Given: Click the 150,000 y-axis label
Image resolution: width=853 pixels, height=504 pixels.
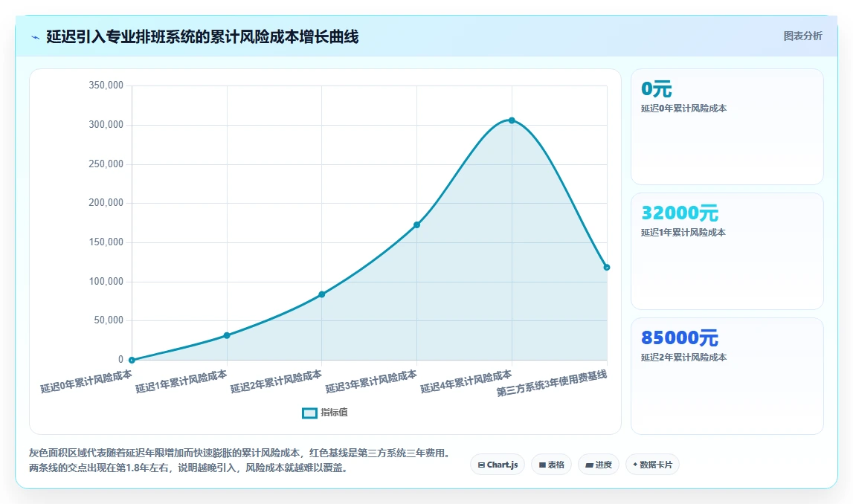Looking at the screenshot, I should (x=106, y=242).
